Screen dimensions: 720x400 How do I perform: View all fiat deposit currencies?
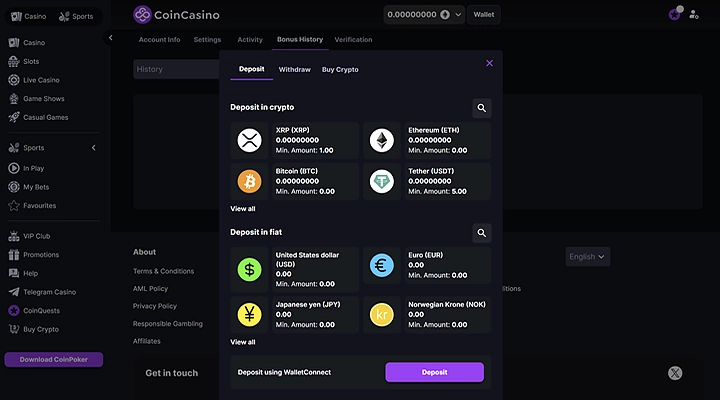pos(242,342)
